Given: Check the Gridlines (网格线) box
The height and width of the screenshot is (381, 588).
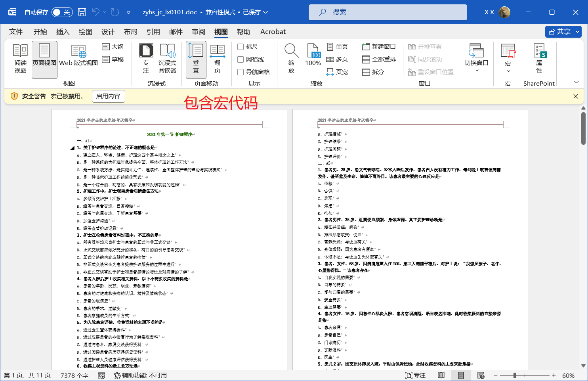Looking at the screenshot, I should pyautogui.click(x=241, y=59).
